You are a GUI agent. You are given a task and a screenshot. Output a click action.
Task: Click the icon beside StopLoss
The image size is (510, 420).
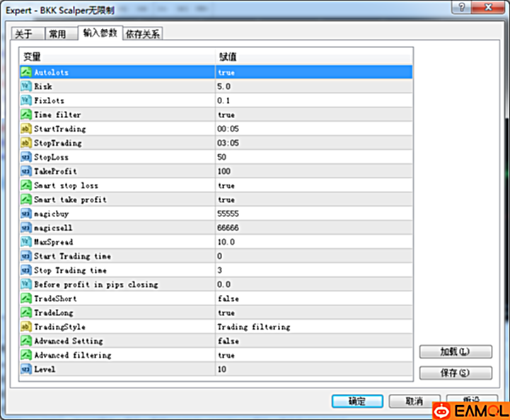(26, 157)
